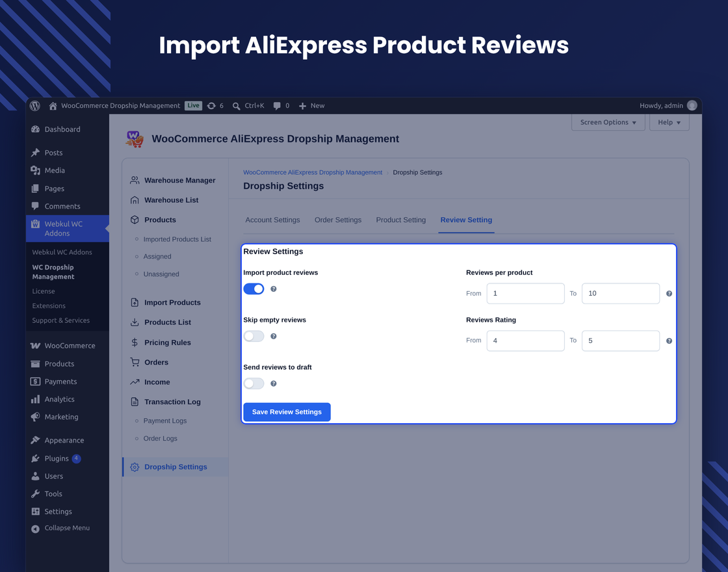Open Assigned products submenu link
728x572 pixels.
tap(157, 256)
